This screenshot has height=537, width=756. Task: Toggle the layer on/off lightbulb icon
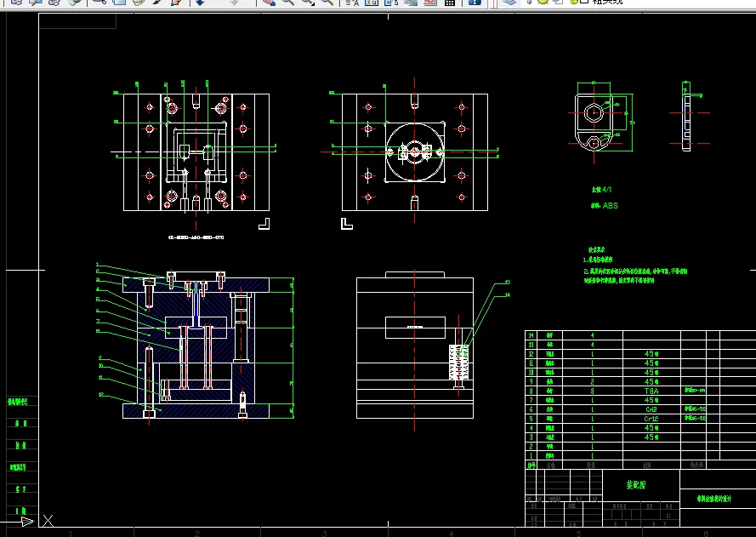tap(529, 2)
